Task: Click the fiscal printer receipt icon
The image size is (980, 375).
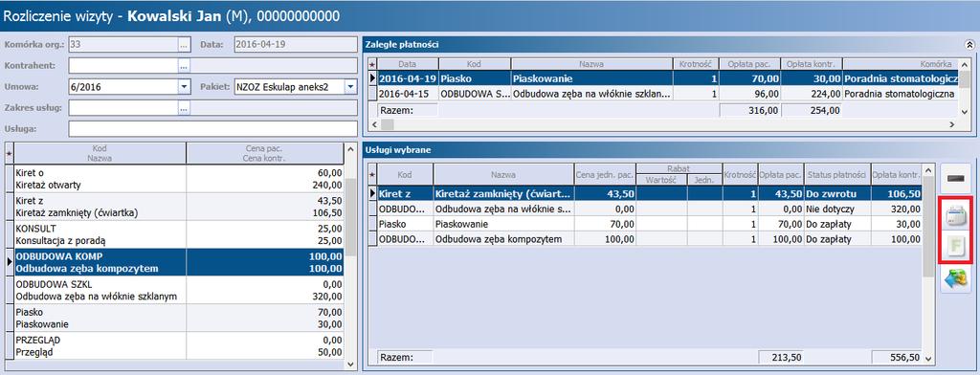Action: point(955,217)
